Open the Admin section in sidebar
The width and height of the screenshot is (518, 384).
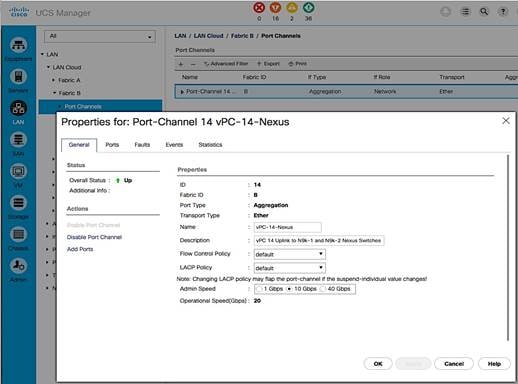18,266
